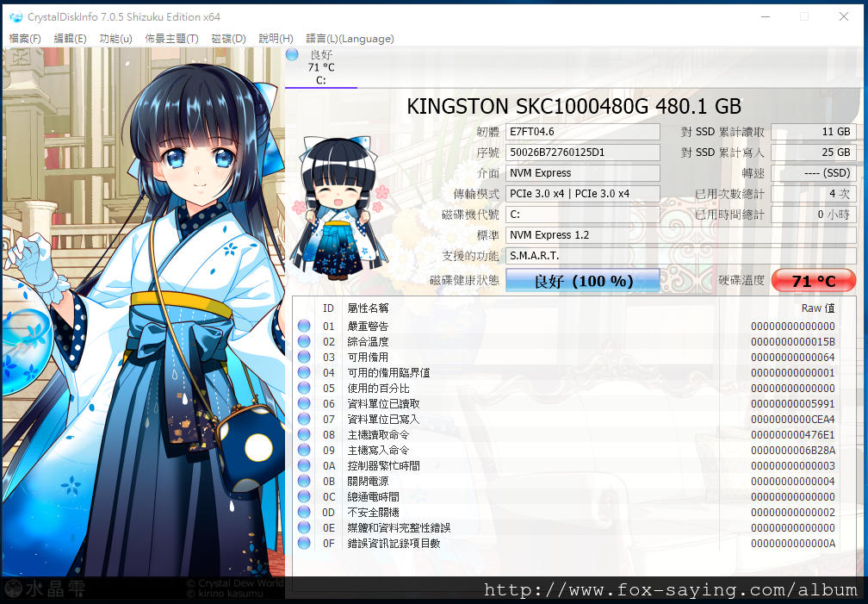Screen dimensions: 868x604
Task: Click the status orb for attribute 08 主機讀取命令
Action: click(x=304, y=434)
